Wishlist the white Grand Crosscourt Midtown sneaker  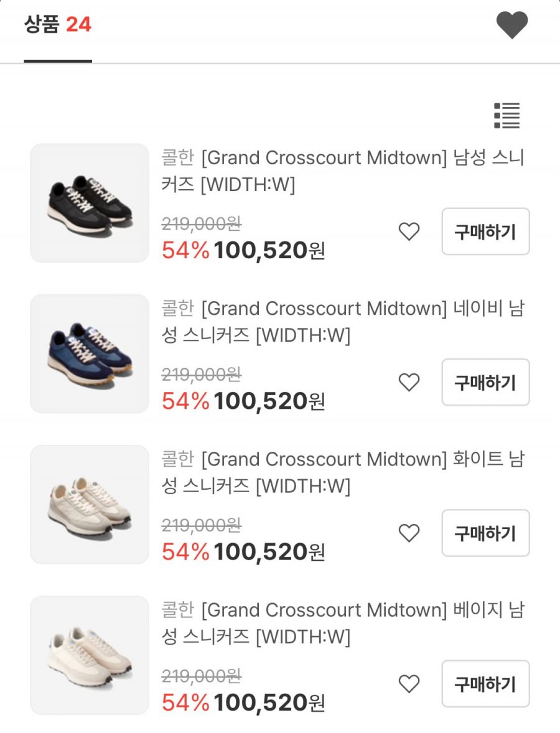tap(409, 533)
